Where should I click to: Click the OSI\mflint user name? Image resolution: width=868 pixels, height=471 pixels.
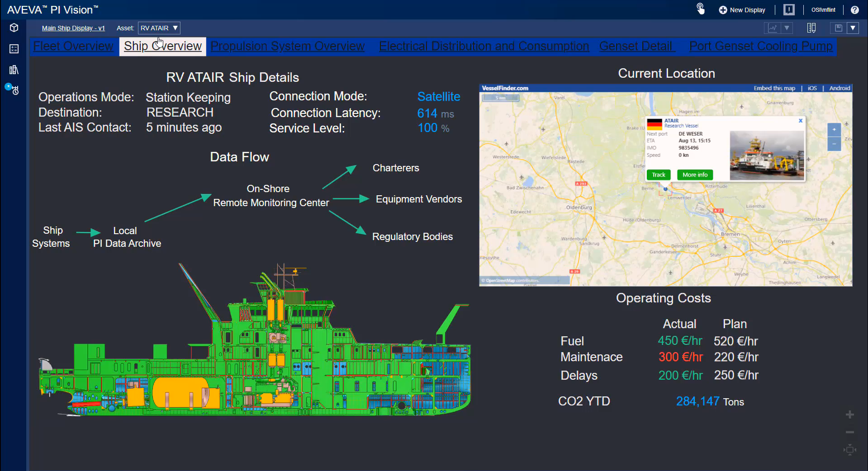(x=823, y=10)
